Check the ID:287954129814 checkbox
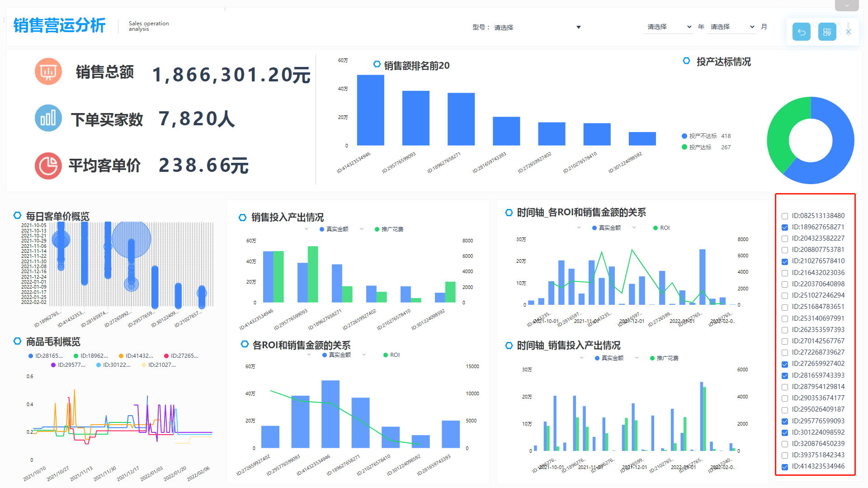This screenshot has height=488, width=868. 785,387
